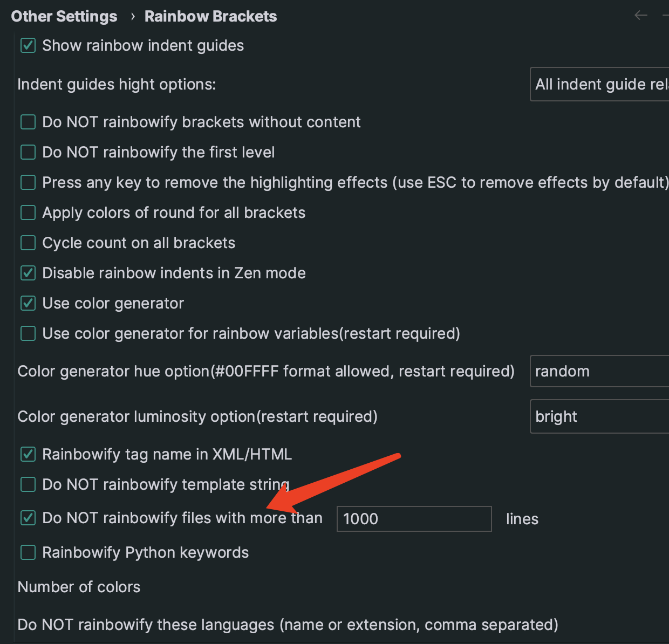Uncheck Disable rainbow indents in Zen mode
The image size is (669, 644).
[x=28, y=273]
